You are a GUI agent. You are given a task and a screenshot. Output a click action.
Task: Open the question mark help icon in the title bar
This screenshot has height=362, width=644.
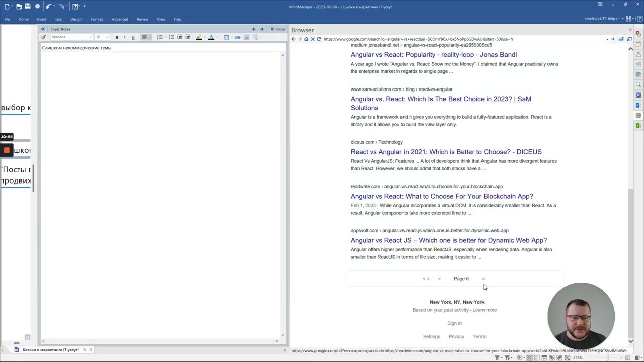click(x=75, y=7)
